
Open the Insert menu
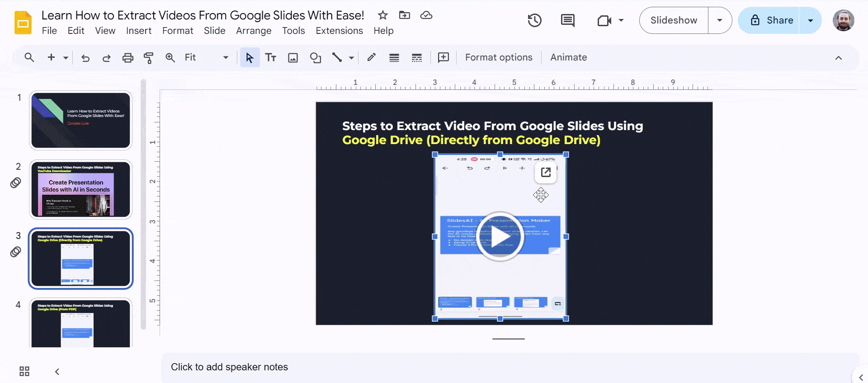(138, 31)
